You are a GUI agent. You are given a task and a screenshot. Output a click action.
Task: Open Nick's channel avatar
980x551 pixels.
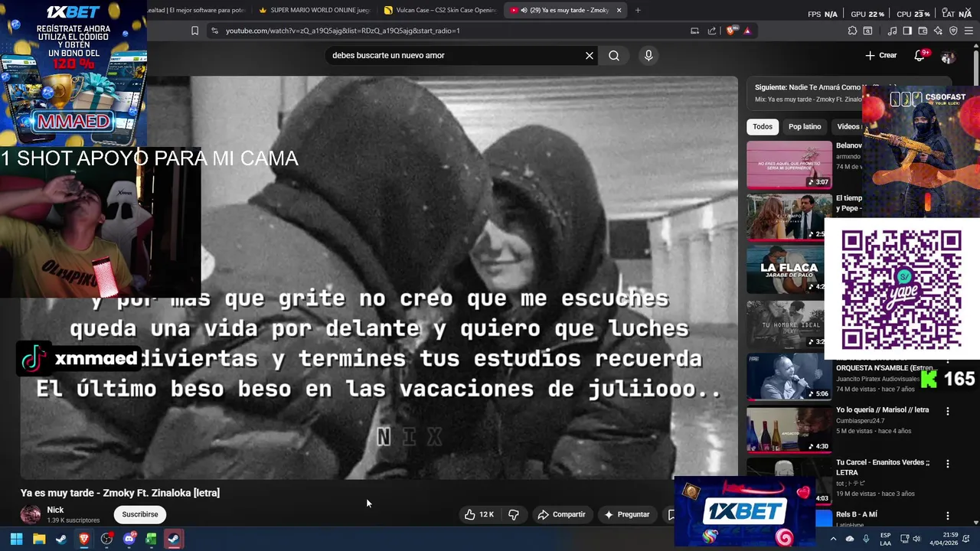point(31,514)
